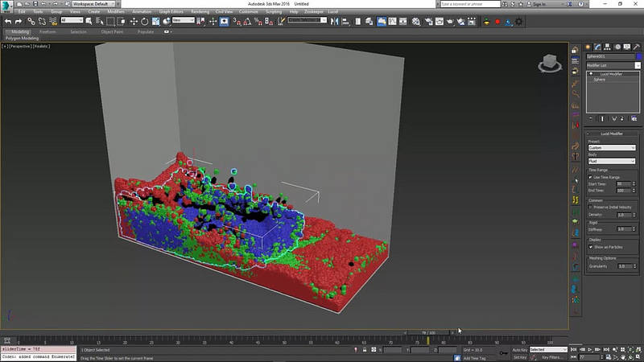
Task: Open the Selected key filter dropdown
Action: [x=548, y=350]
